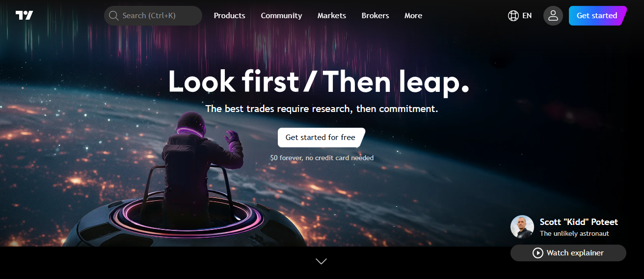The image size is (644, 279).
Task: Click the magnifier icon in search bar
Action: [113, 16]
